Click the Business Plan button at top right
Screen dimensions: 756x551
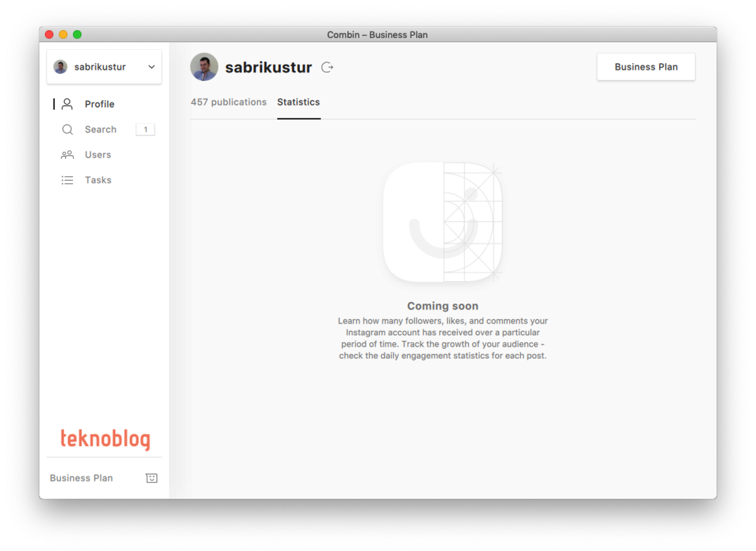(x=646, y=67)
